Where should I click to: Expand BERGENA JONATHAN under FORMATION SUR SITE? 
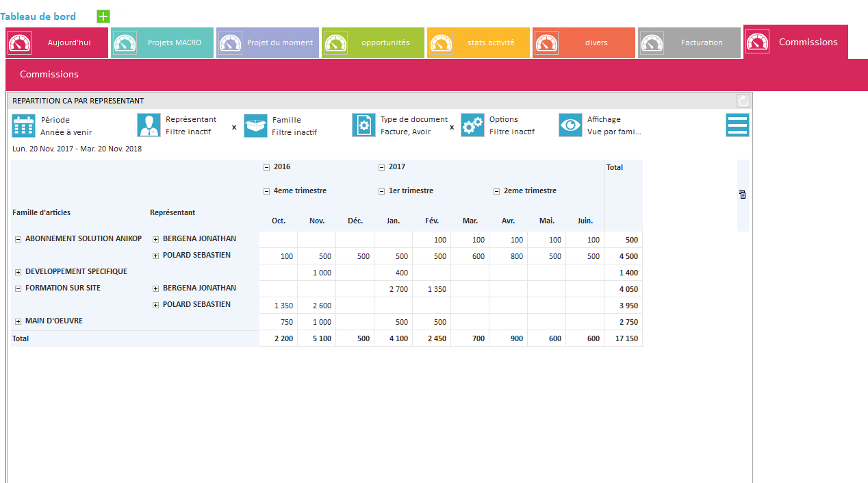tap(155, 289)
